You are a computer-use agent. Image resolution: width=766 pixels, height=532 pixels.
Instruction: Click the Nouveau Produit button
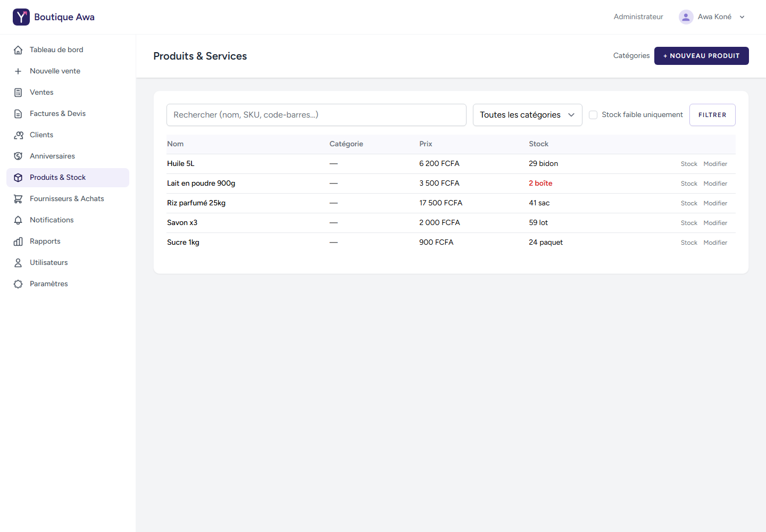coord(702,56)
